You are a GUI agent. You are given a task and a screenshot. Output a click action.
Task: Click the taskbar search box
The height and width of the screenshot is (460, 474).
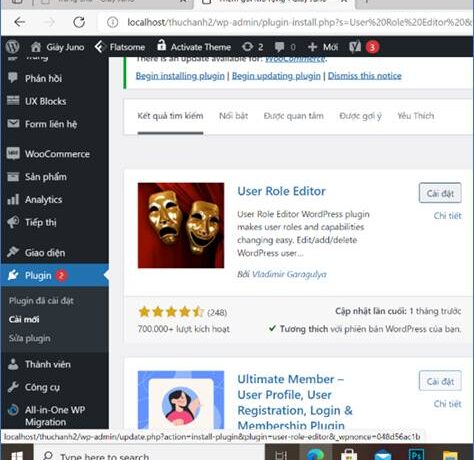click(x=149, y=454)
